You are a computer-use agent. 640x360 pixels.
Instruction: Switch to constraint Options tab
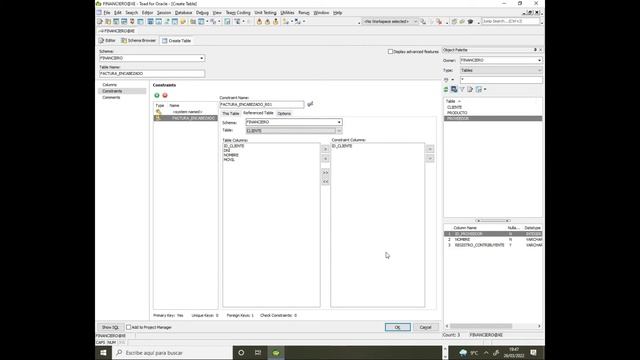click(284, 113)
